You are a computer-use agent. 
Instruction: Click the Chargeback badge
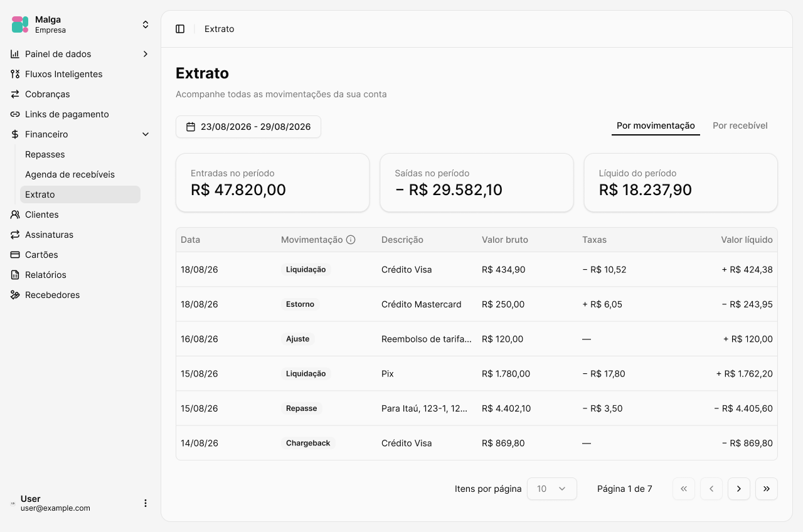(308, 443)
